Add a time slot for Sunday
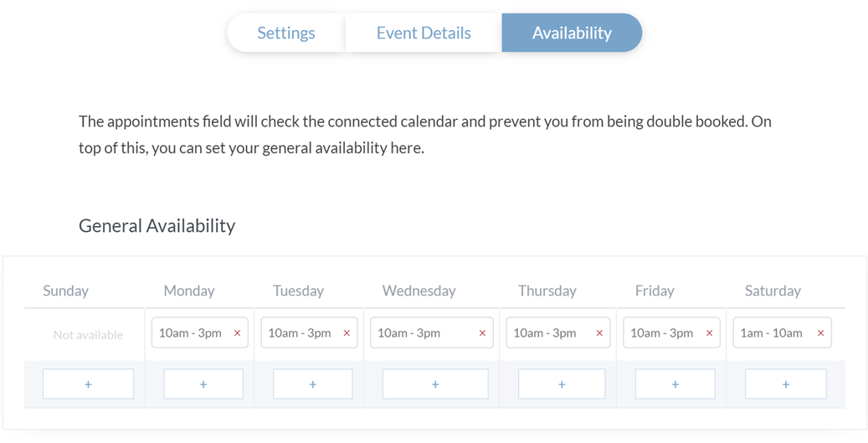The image size is (868, 443). pos(88,384)
